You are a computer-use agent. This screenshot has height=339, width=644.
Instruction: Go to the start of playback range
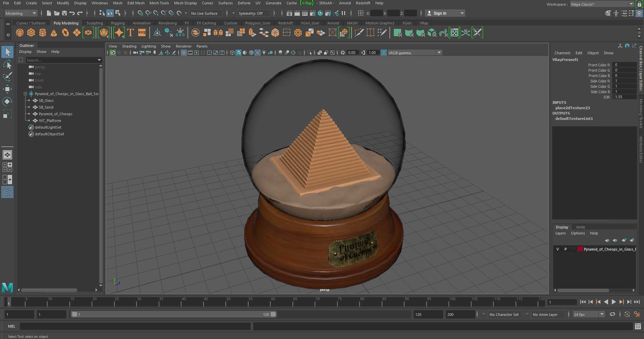583,302
